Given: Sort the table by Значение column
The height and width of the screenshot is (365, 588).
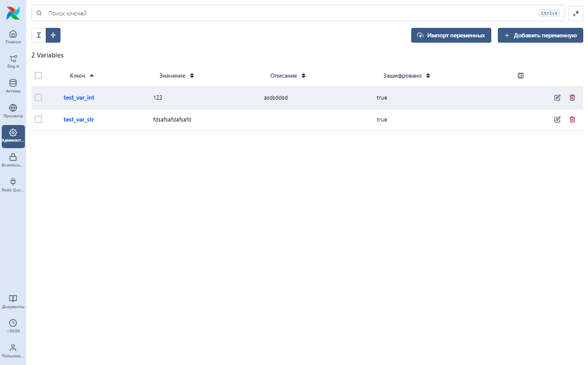Looking at the screenshot, I should click(x=176, y=76).
